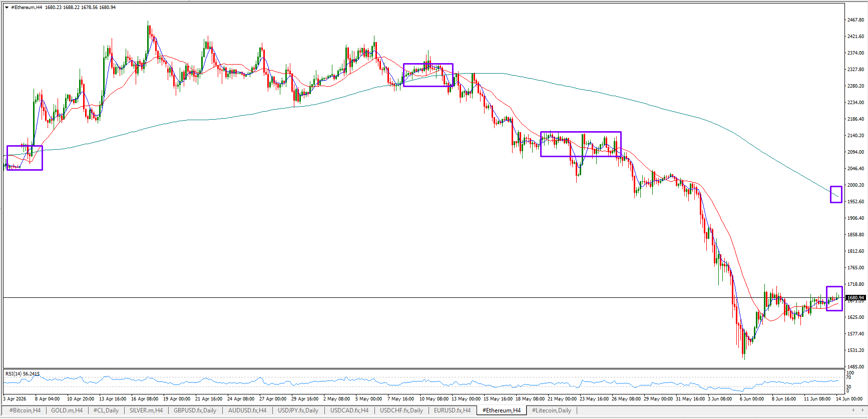Open the chart menu triangle beside #Ethereum,H4
The width and height of the screenshot is (868, 419).
point(7,8)
